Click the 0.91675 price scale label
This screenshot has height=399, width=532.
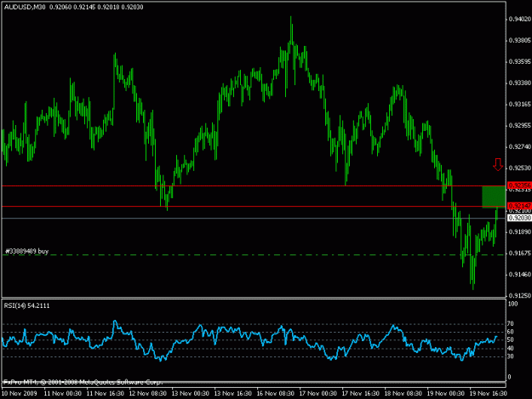520,254
